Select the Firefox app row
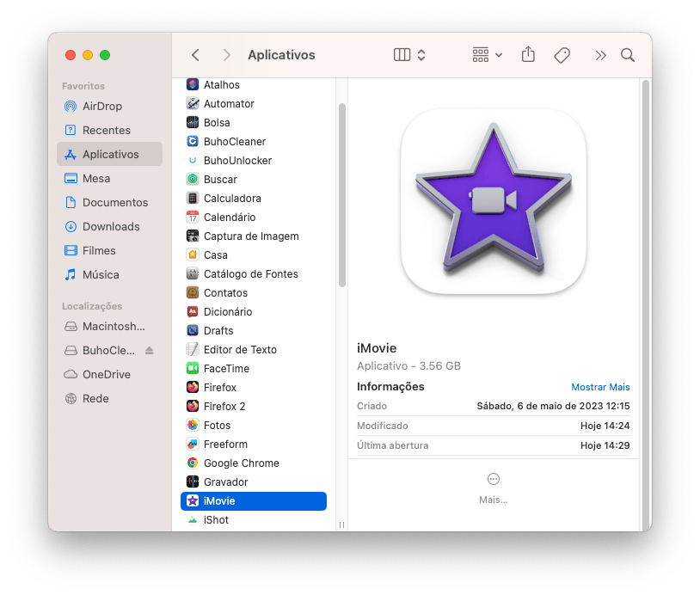 254,388
